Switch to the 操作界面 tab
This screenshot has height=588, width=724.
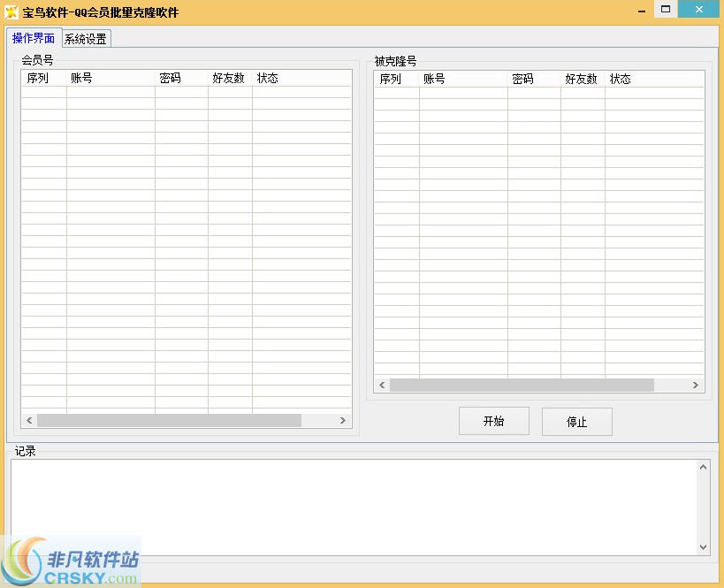34,38
